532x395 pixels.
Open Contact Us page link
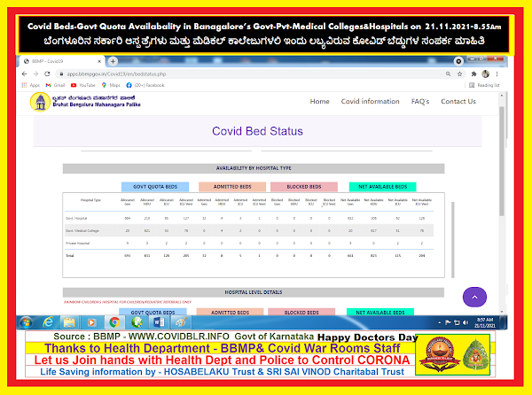coord(458,101)
